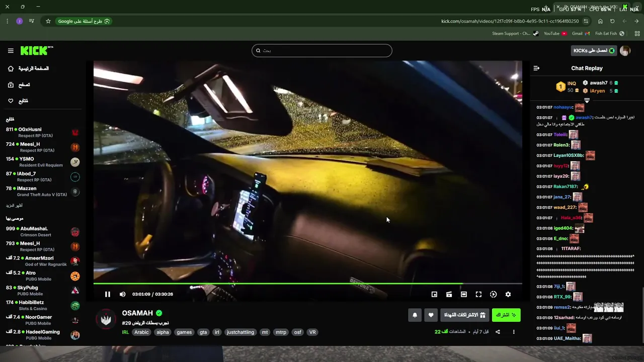Open SkyPubg recommended channel
Screen dimensions: 644x362
coord(43,291)
